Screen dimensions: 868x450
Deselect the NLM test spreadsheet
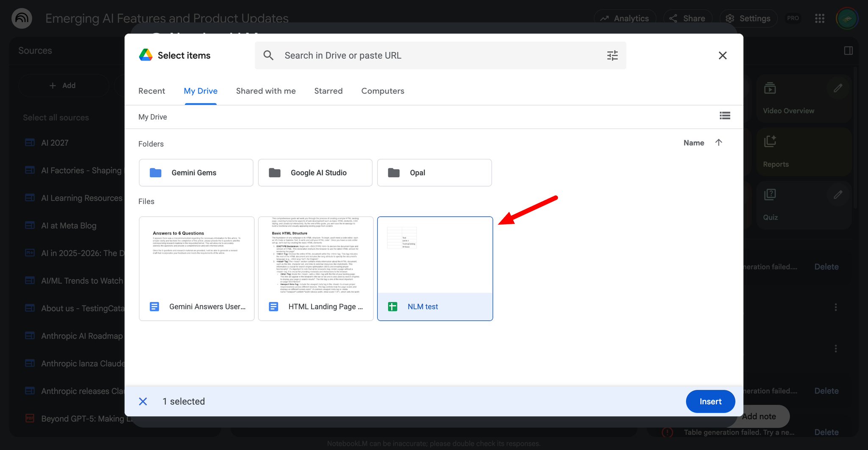(435, 268)
